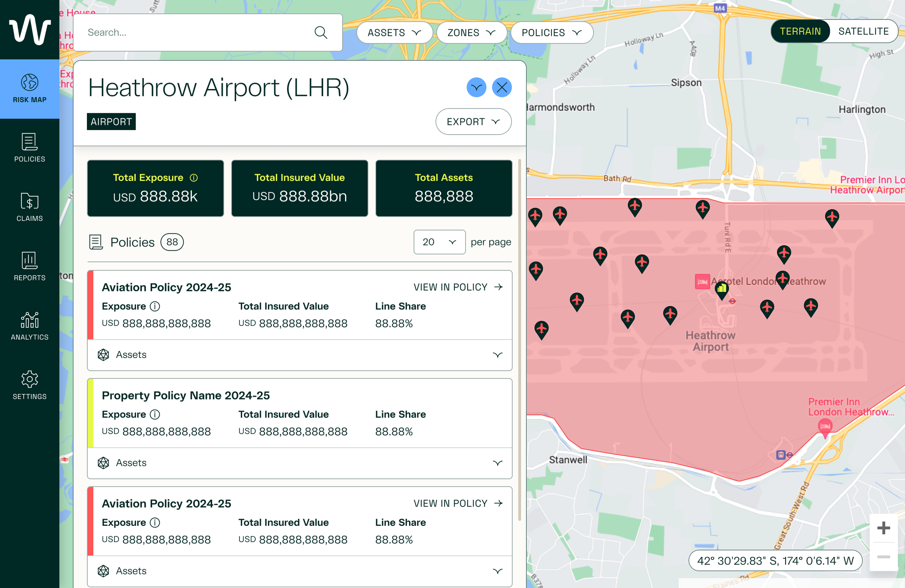Image resolution: width=905 pixels, height=588 pixels.
Task: Click the company logo at top left
Action: (x=30, y=30)
